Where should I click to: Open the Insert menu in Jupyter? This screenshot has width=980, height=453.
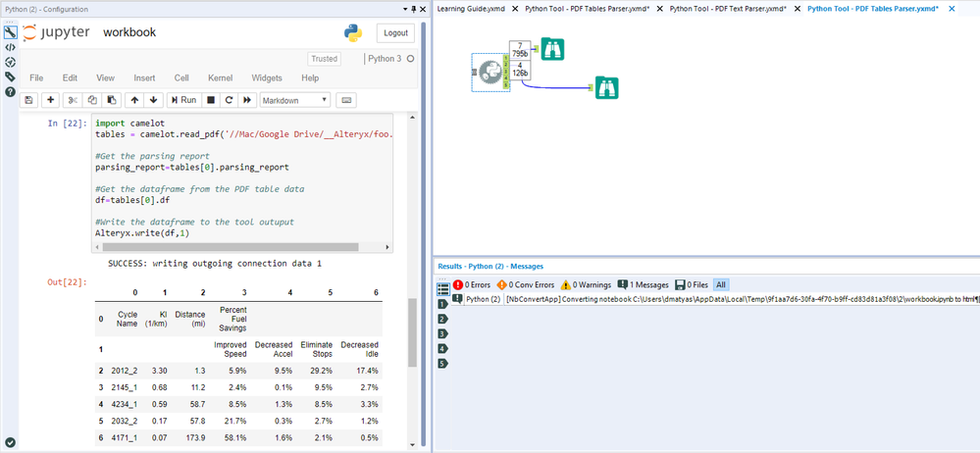[144, 78]
